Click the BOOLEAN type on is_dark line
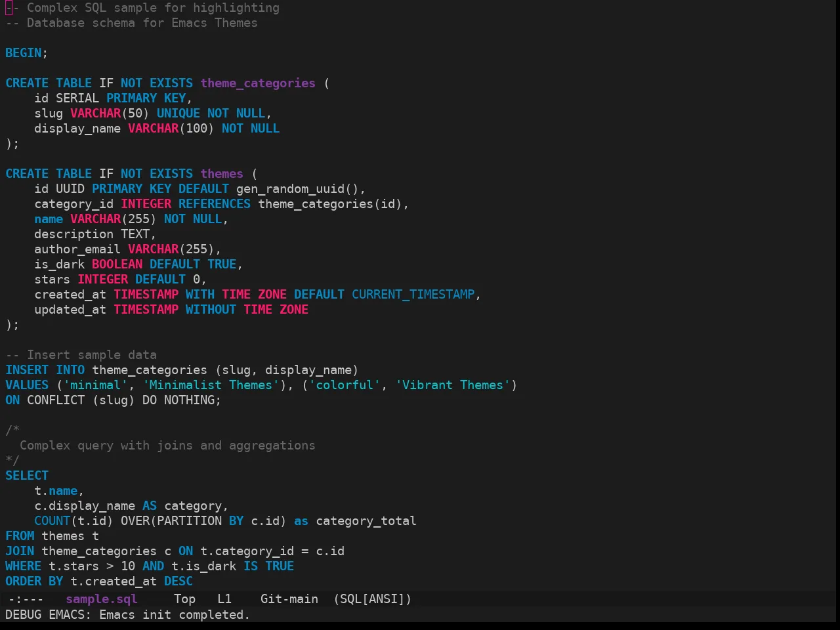840x630 pixels. pyautogui.click(x=117, y=264)
